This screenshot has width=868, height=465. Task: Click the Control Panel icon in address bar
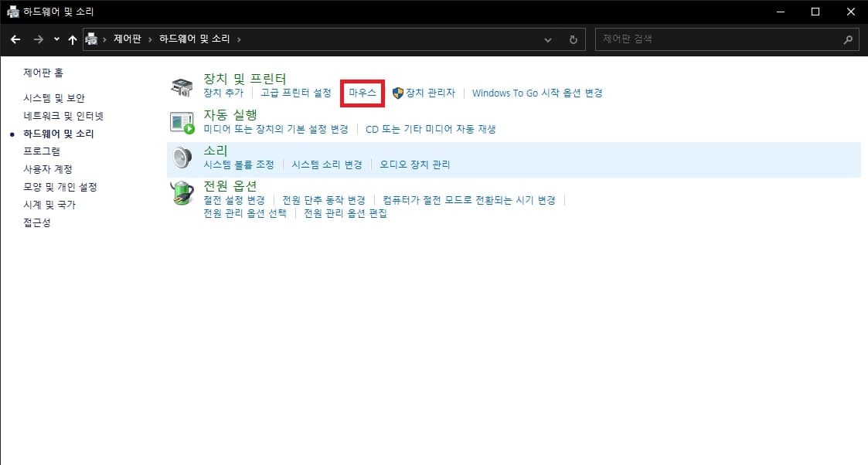tap(90, 39)
